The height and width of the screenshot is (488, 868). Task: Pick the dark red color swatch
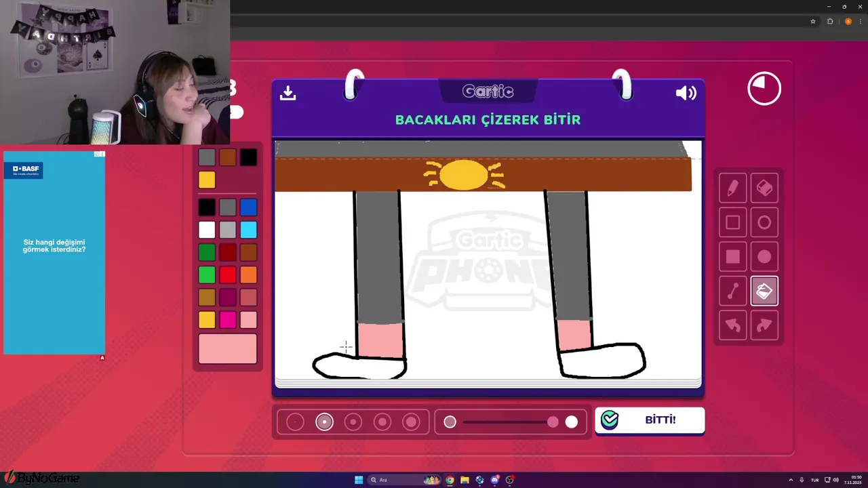click(x=228, y=252)
